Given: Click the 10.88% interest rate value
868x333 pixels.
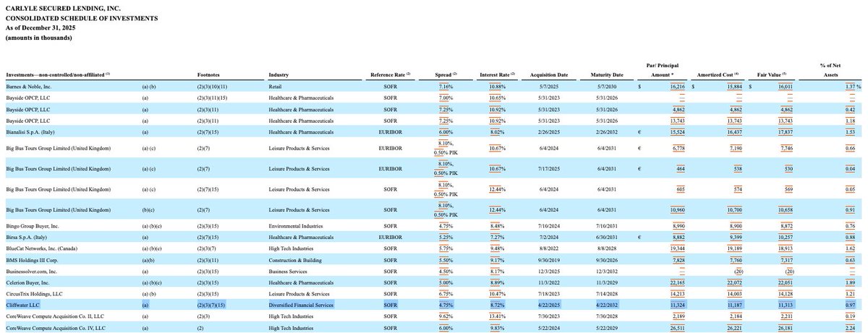Looking at the screenshot, I should (x=498, y=87).
